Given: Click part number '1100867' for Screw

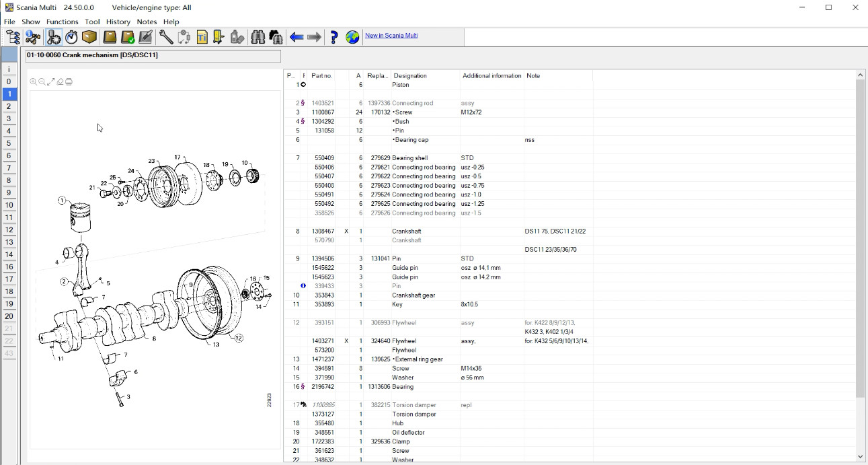Looking at the screenshot, I should point(323,112).
